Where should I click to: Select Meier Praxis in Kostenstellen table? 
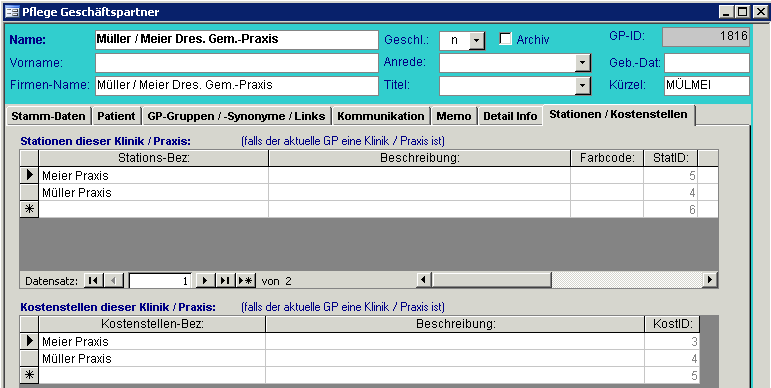[x=152, y=341]
